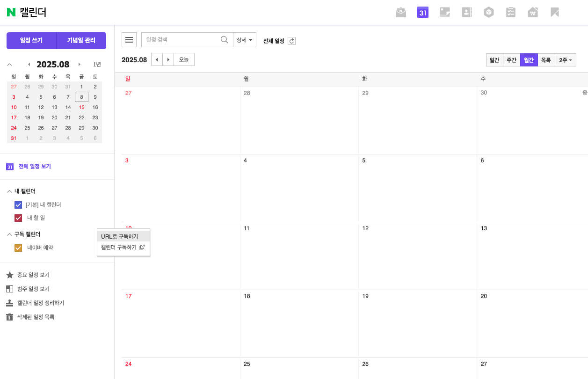Click the 일정 검색 search field
Viewport: 588px width, 379px height.
180,40
